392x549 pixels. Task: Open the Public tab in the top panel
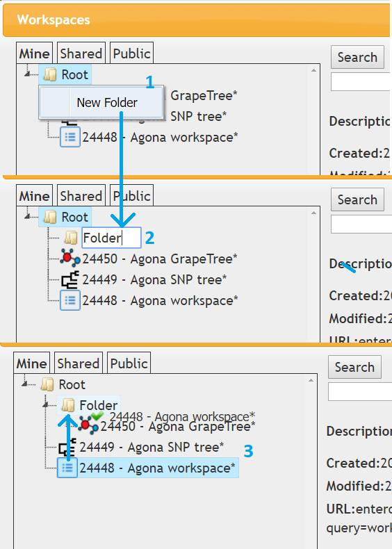point(132,54)
